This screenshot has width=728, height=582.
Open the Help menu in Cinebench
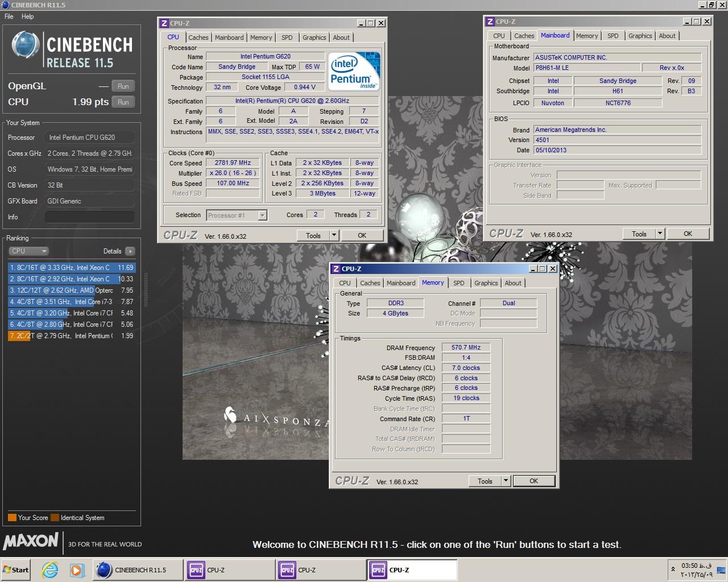pyautogui.click(x=27, y=16)
